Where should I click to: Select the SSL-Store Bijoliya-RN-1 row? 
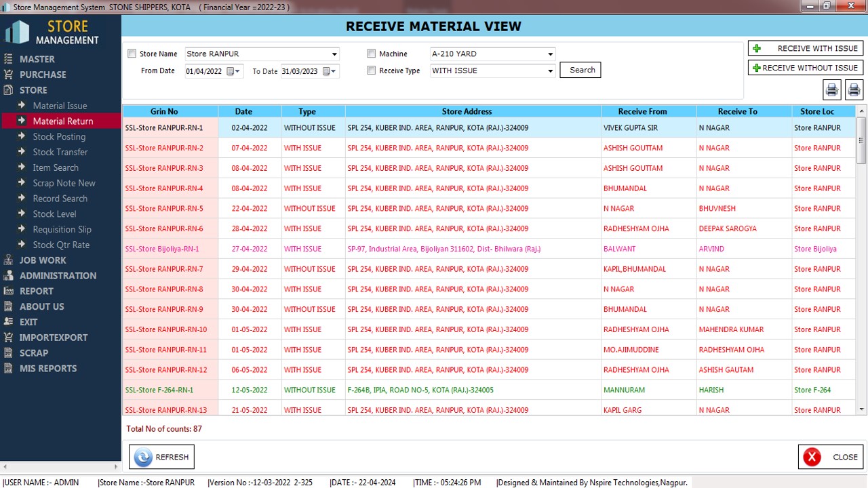pyautogui.click(x=162, y=249)
